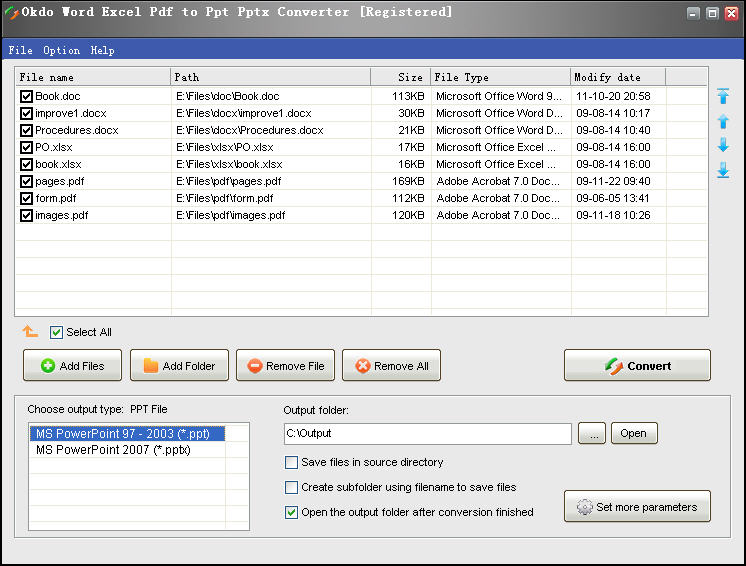Click into the Output folder path field
Image resolution: width=746 pixels, height=566 pixels.
428,434
